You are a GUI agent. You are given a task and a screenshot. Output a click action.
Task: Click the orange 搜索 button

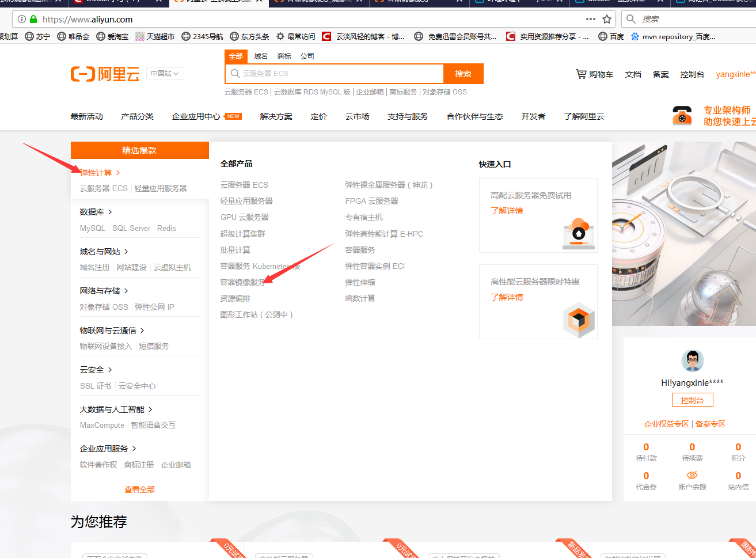coord(464,74)
